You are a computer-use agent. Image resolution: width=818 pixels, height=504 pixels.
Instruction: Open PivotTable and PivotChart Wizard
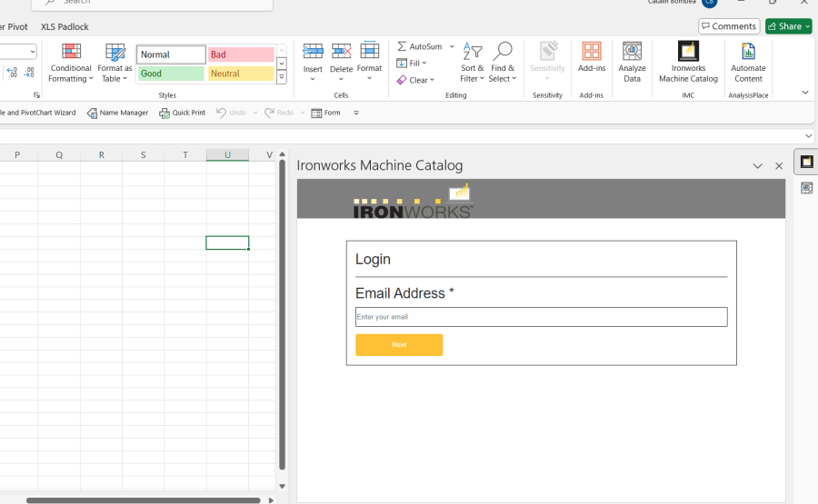tap(37, 113)
